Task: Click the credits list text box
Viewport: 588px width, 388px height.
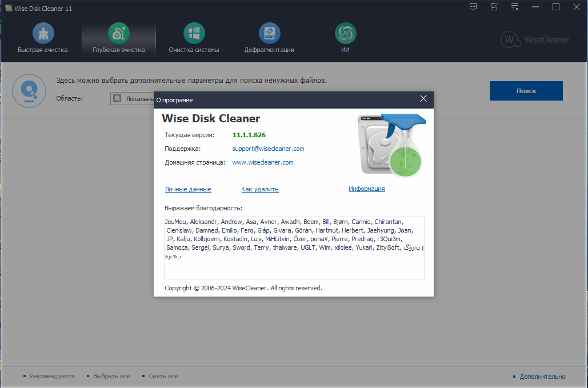Action: (294, 248)
